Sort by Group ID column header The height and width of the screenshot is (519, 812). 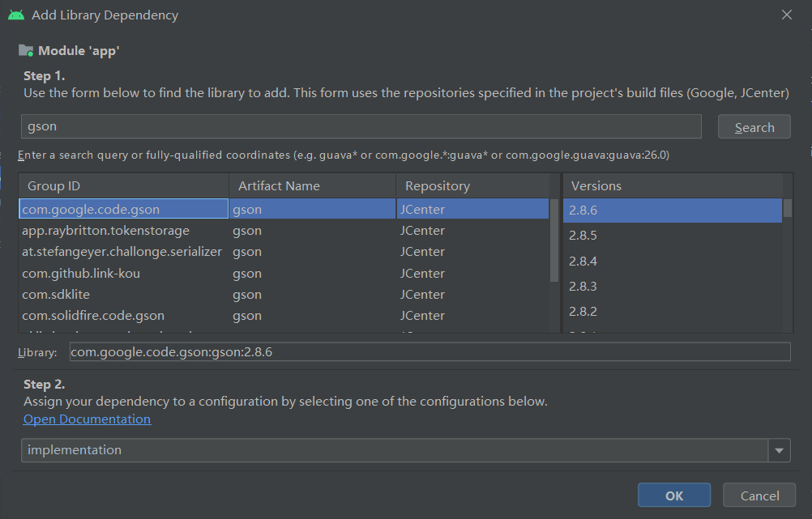coord(124,185)
